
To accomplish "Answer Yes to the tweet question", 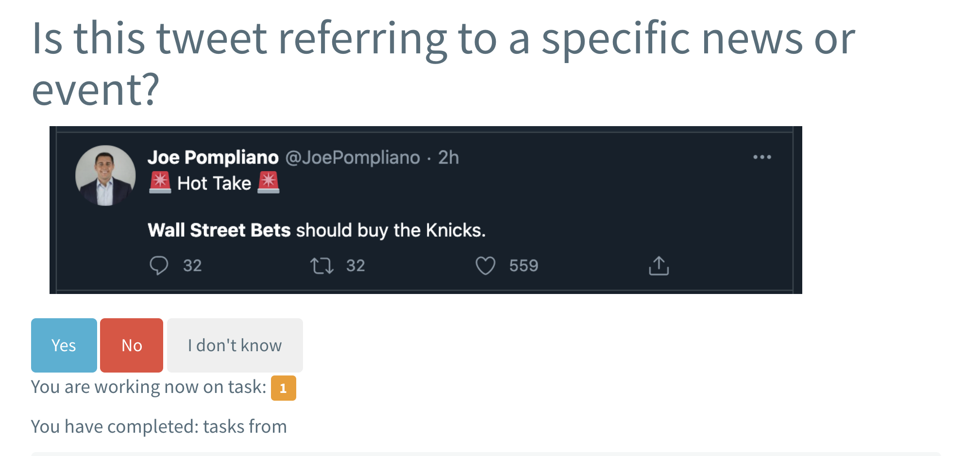I will [x=64, y=345].
